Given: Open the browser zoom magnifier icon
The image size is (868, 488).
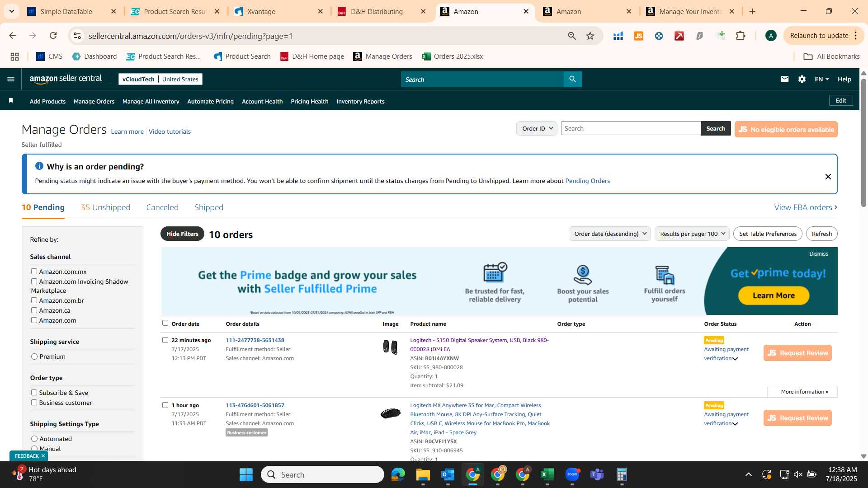Looking at the screenshot, I should coord(572,36).
